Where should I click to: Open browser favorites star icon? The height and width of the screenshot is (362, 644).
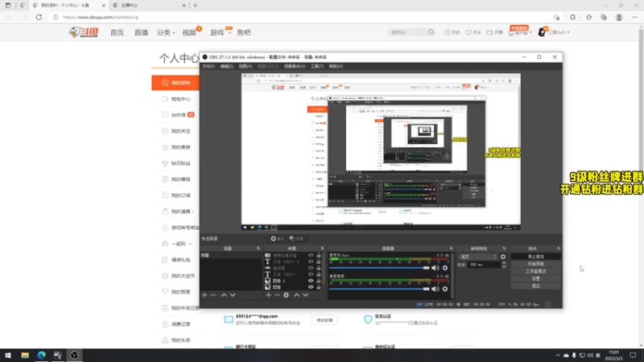click(589, 17)
